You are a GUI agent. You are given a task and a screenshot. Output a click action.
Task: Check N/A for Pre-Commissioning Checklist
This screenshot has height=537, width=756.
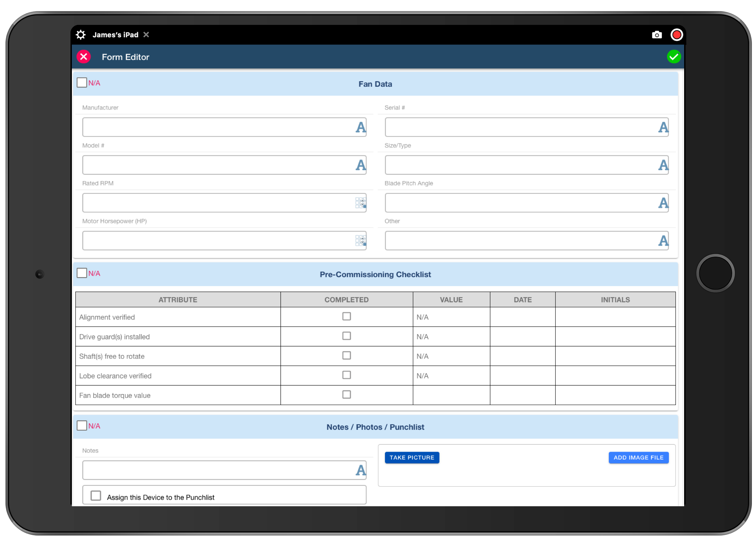pos(82,273)
